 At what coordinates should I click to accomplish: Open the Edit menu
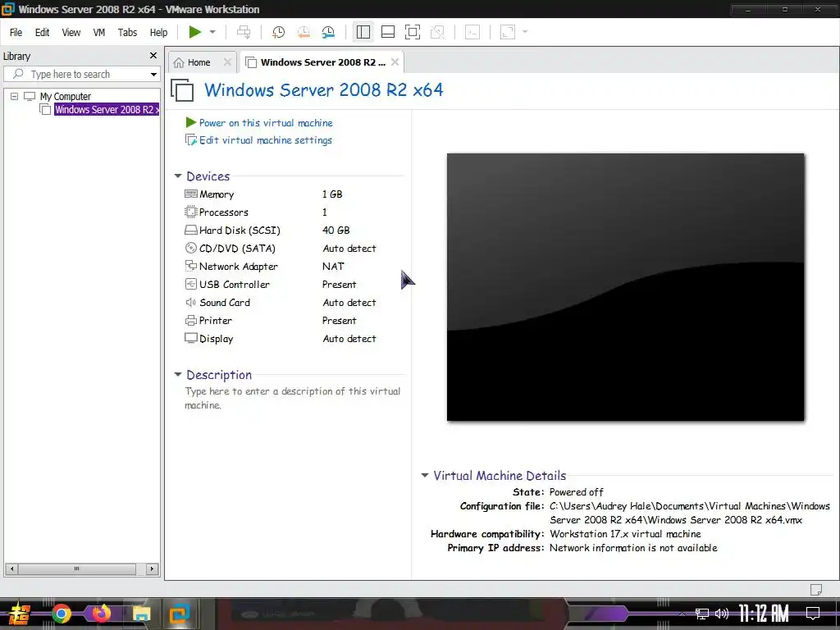43,33
